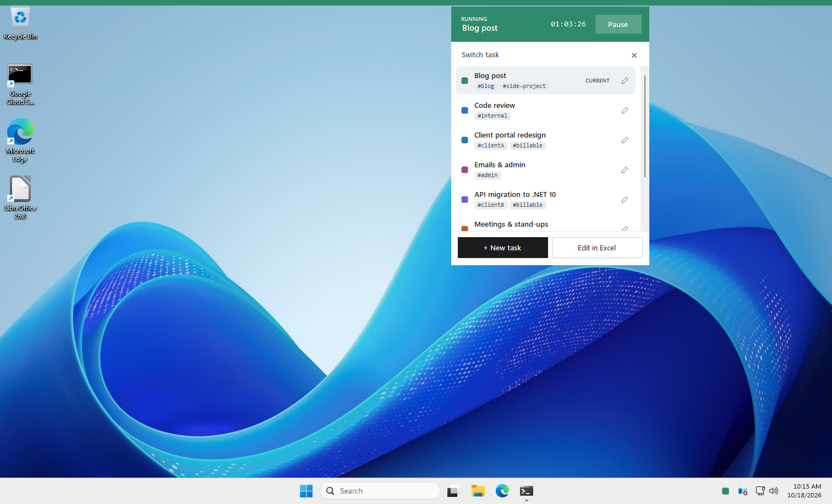Edit the Blog post task with pencil icon

pos(625,81)
